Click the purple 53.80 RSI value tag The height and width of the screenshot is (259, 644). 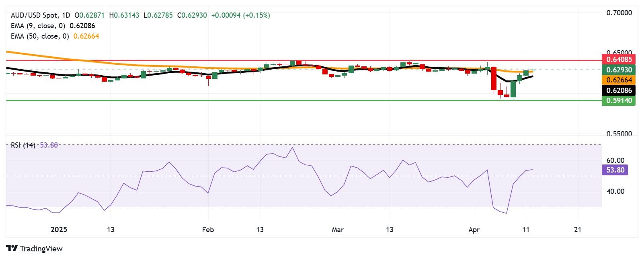615,170
